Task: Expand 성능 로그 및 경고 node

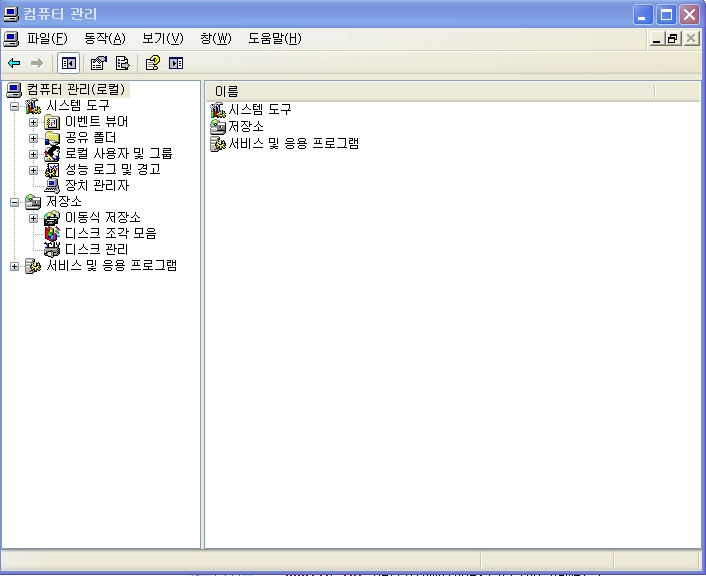Action: [x=33, y=170]
